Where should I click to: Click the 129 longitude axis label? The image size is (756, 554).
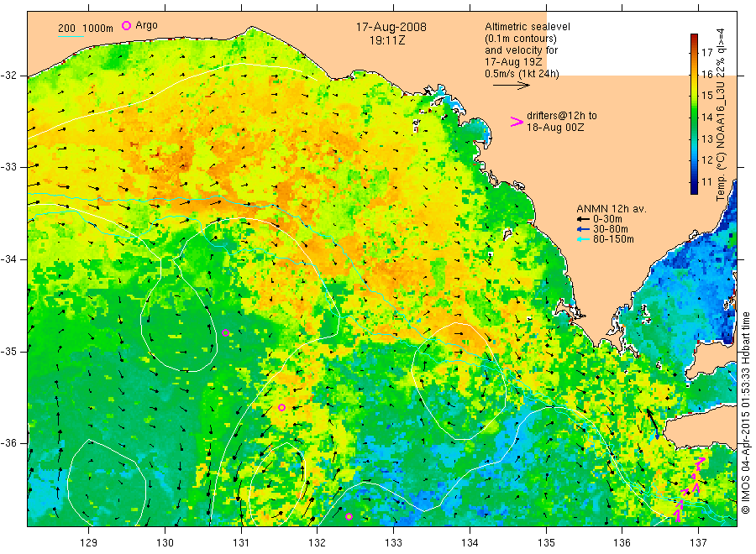(89, 543)
